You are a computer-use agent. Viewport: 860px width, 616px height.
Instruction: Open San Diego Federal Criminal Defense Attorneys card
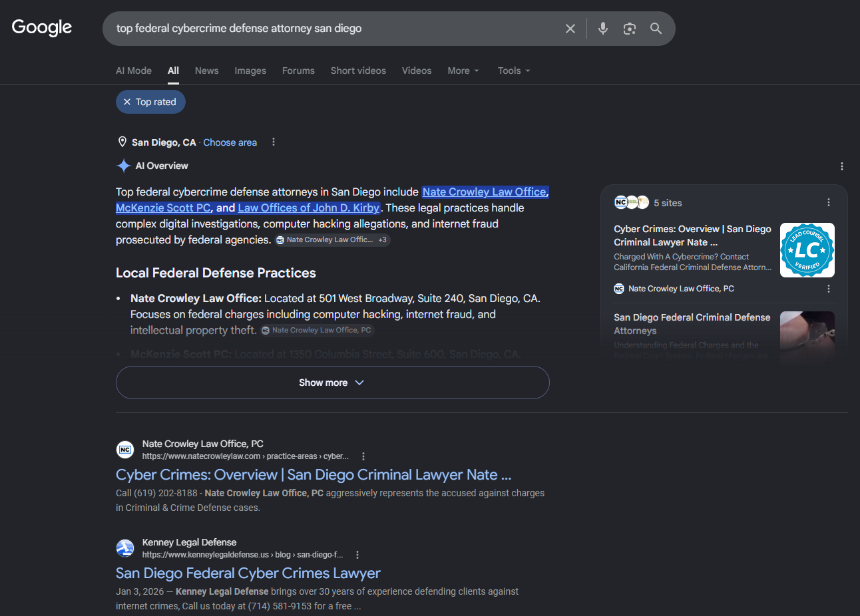692,324
